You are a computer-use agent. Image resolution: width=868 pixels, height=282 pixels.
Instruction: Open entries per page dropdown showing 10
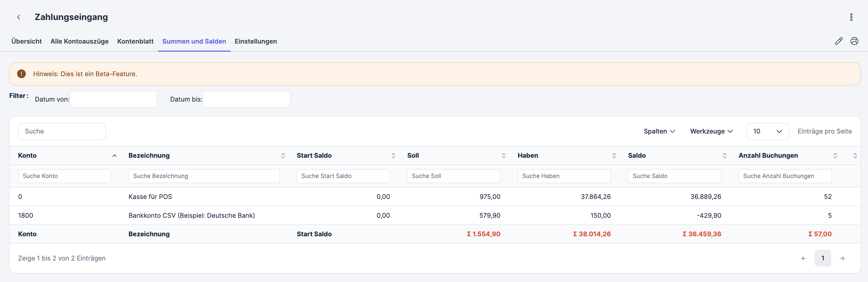tap(767, 131)
